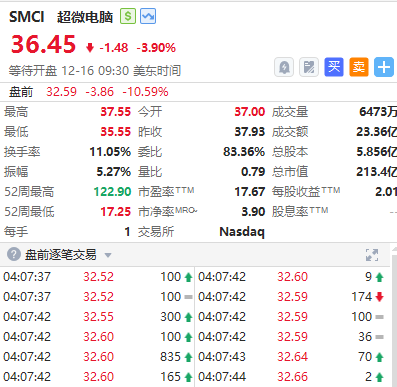Click the 成交量 label
The height and width of the screenshot is (387, 397).
(290, 112)
